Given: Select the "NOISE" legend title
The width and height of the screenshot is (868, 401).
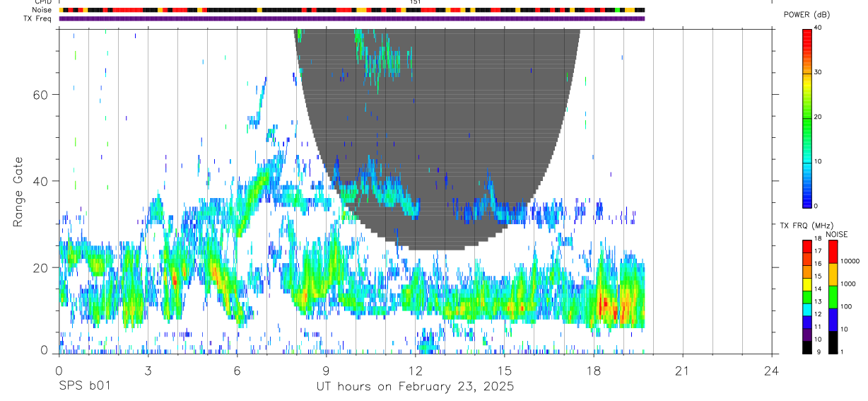Looking at the screenshot, I should coord(837,234).
